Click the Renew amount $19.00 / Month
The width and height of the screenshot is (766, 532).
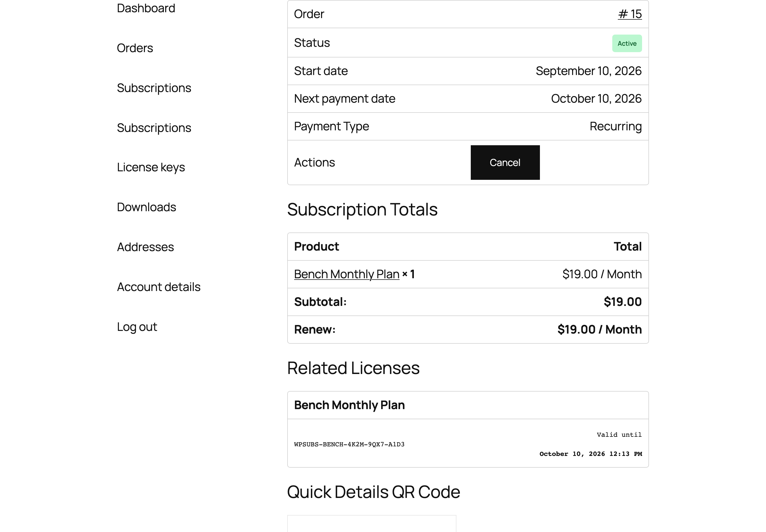[x=600, y=329]
